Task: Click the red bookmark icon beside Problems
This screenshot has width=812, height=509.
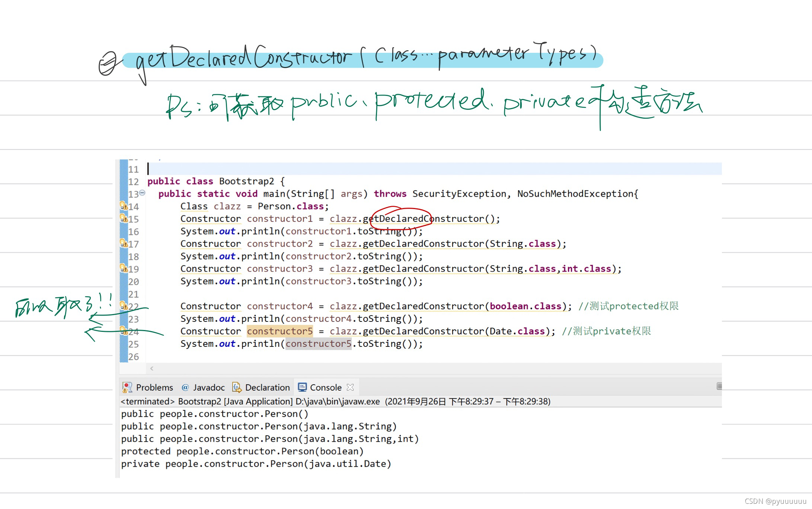Action: coord(127,387)
